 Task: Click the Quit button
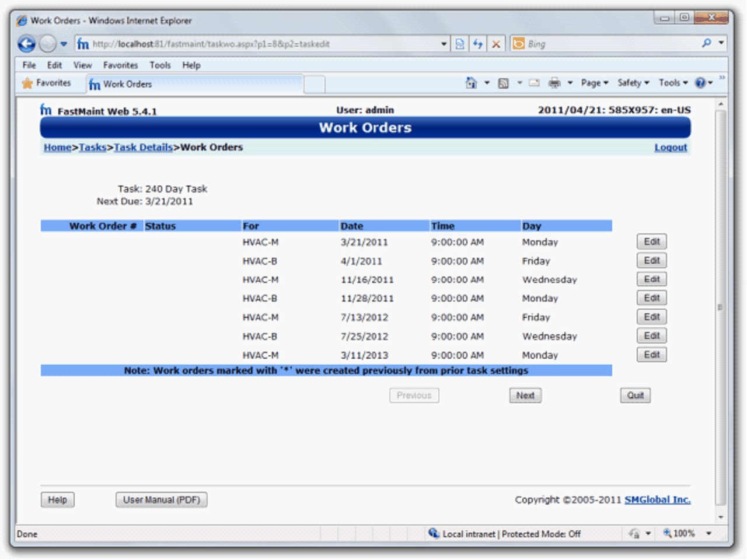[636, 395]
